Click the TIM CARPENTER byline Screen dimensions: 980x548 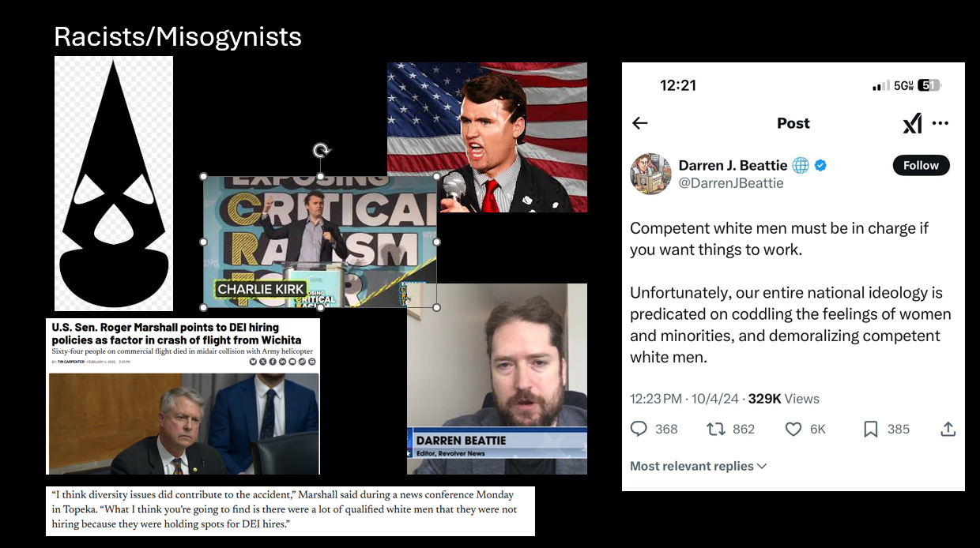click(x=71, y=362)
